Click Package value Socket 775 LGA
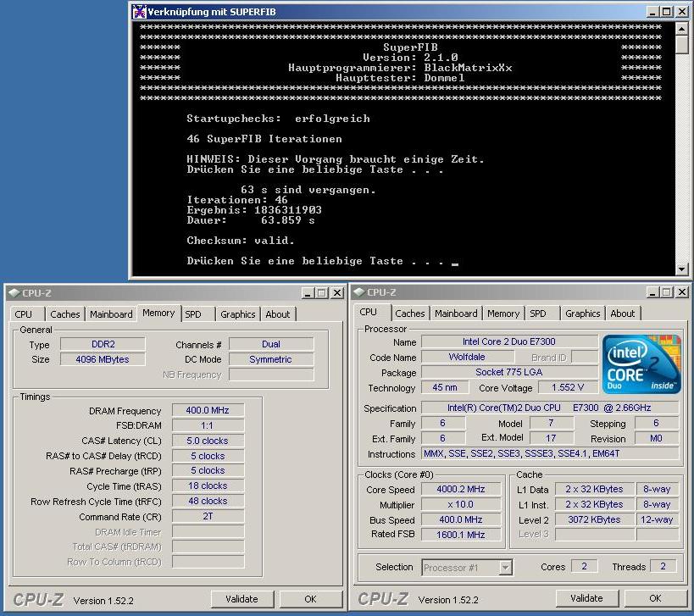The width and height of the screenshot is (694, 616). (509, 372)
